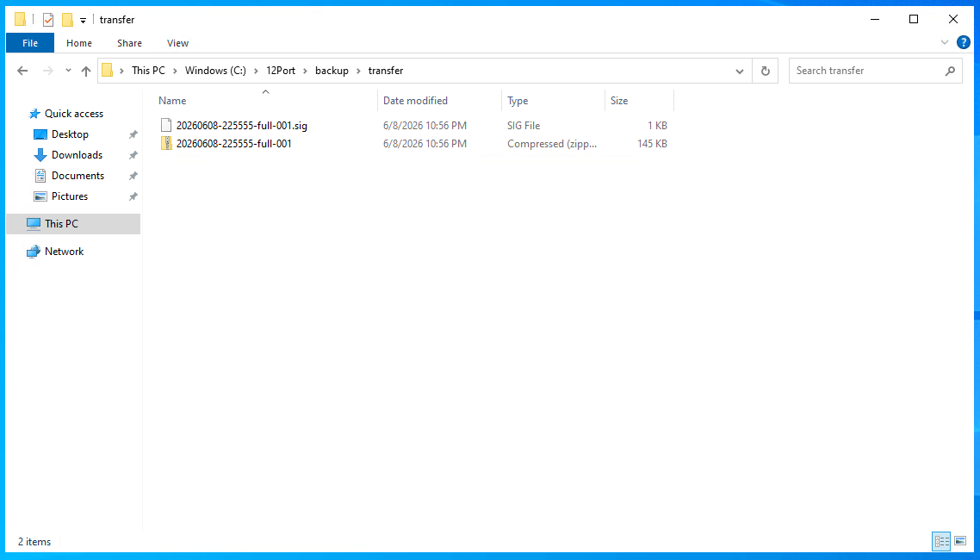Select the zipped 20260608-225555-full-001 archive
This screenshot has width=980, height=560.
pyautogui.click(x=233, y=144)
